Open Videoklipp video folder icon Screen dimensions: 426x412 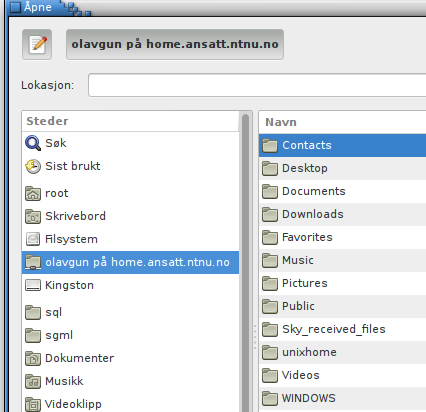pyautogui.click(x=33, y=404)
